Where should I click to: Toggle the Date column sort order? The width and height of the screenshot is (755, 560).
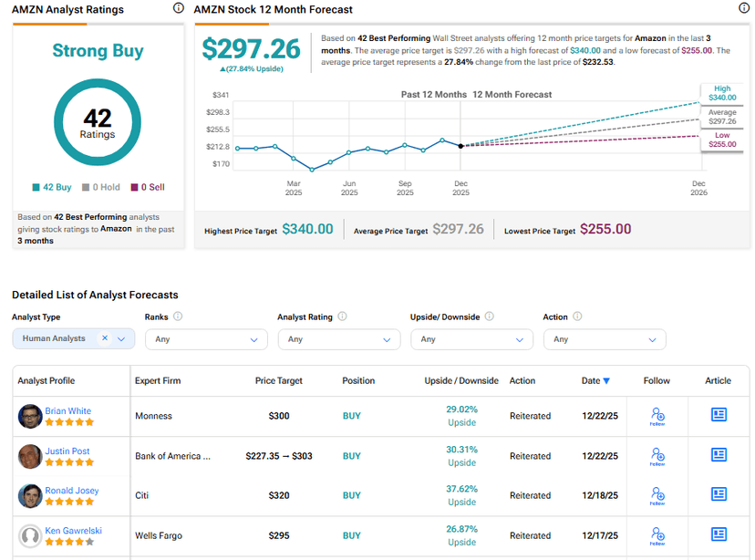tap(594, 380)
